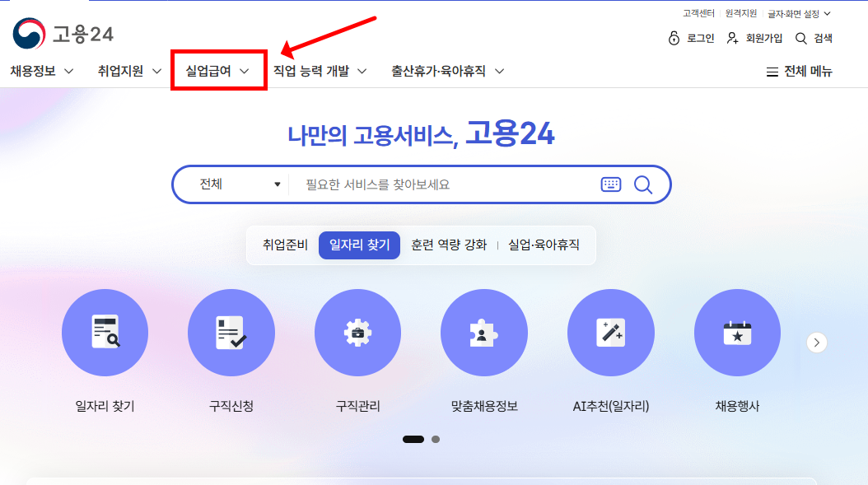Expand the 출산휴가·육아휴직 menu chevron
This screenshot has width=868, height=485.
499,72
